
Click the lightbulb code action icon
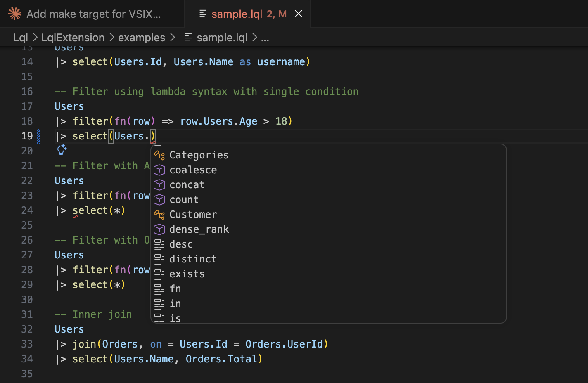(62, 149)
